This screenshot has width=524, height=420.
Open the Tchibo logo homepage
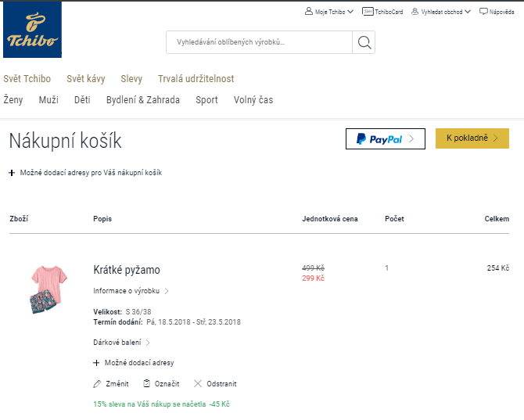point(32,30)
